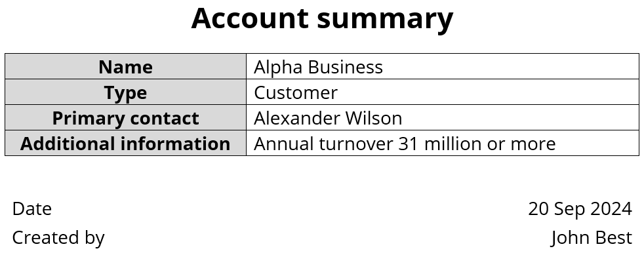
Task: Select the Name header cell
Action: tap(126, 66)
